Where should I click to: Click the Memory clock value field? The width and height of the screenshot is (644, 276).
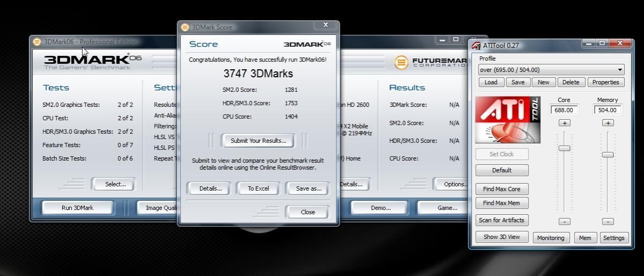point(608,110)
